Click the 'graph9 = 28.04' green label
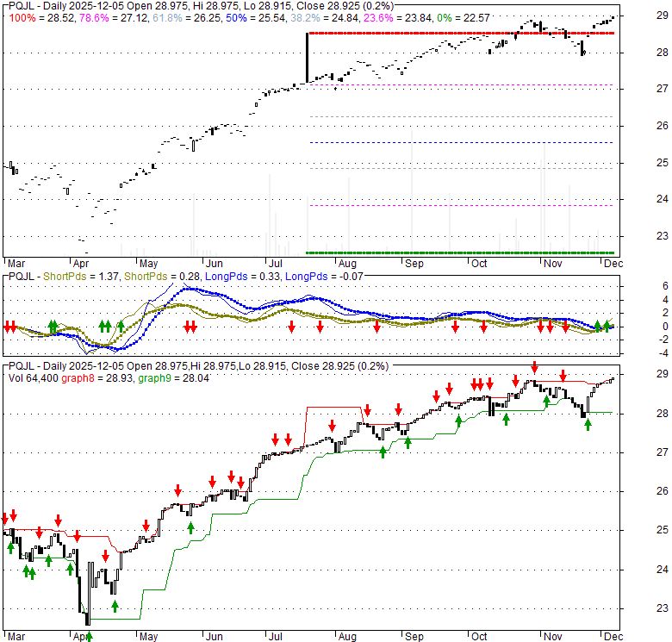672x642 pixels. tap(173, 378)
